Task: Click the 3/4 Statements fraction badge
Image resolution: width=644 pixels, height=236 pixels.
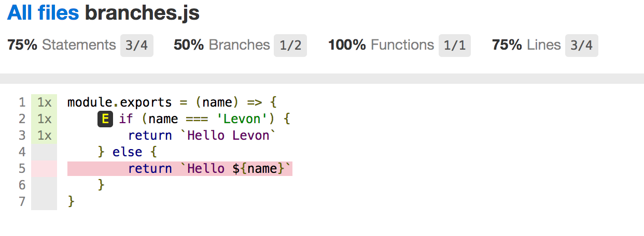Action: pyautogui.click(x=137, y=46)
